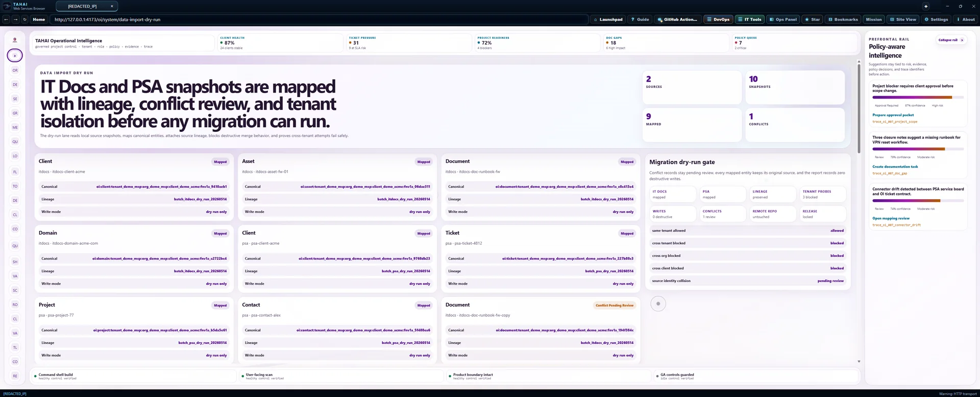
Task: Open Bookmarks from the toolbar
Action: [x=843, y=19]
